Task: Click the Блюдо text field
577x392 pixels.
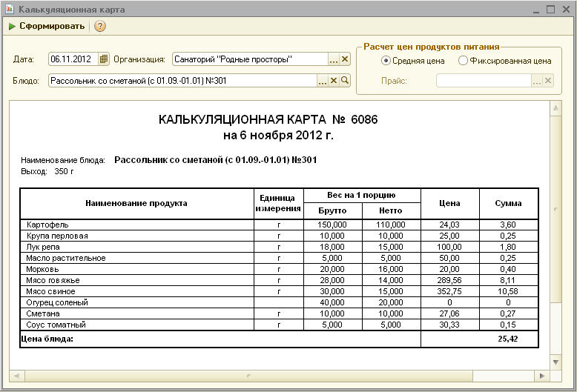Action: [x=182, y=81]
